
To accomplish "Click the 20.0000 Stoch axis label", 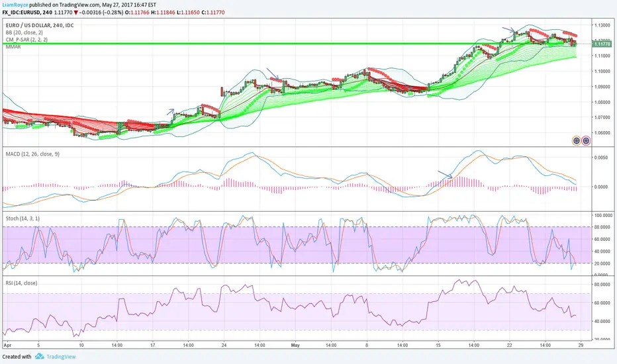I will [602, 263].
